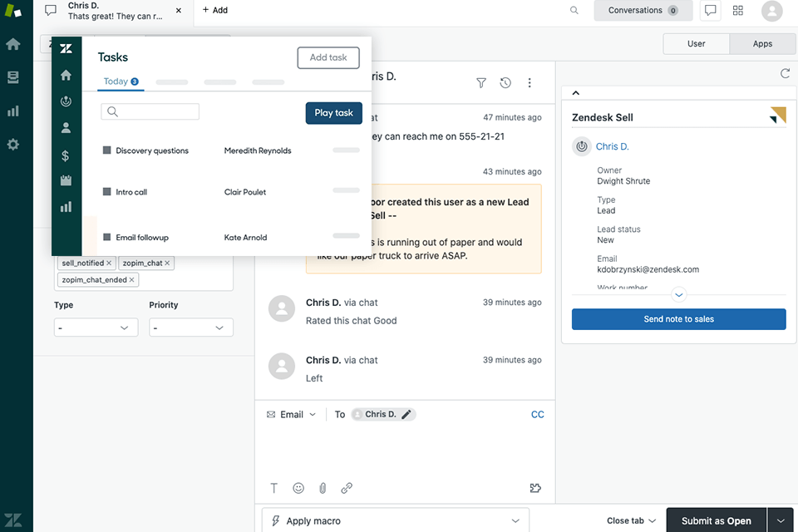Switch to the Apps tab
798x532 pixels.
click(x=762, y=44)
